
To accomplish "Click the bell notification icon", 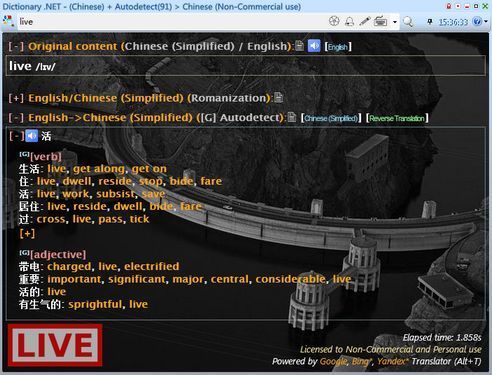I will coord(349,22).
